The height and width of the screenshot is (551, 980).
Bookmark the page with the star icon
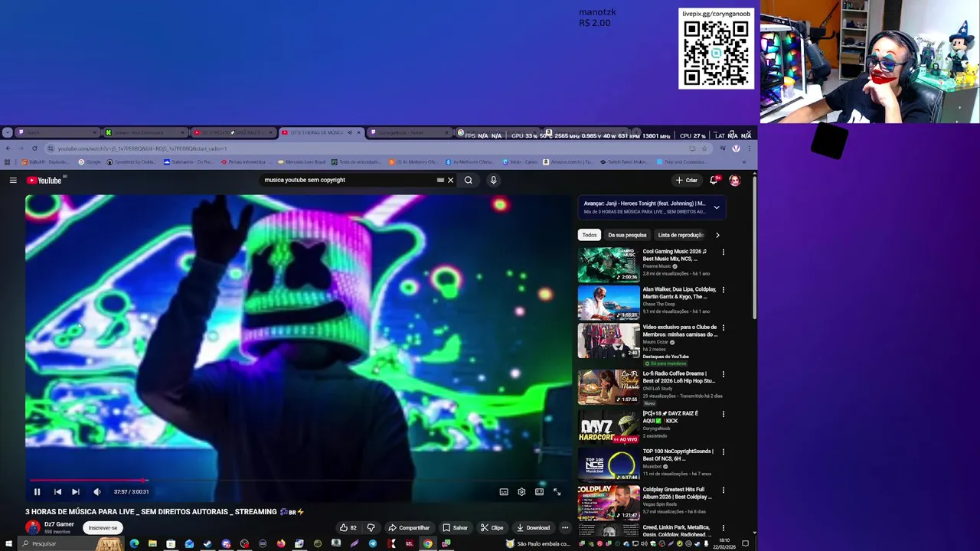click(x=704, y=148)
